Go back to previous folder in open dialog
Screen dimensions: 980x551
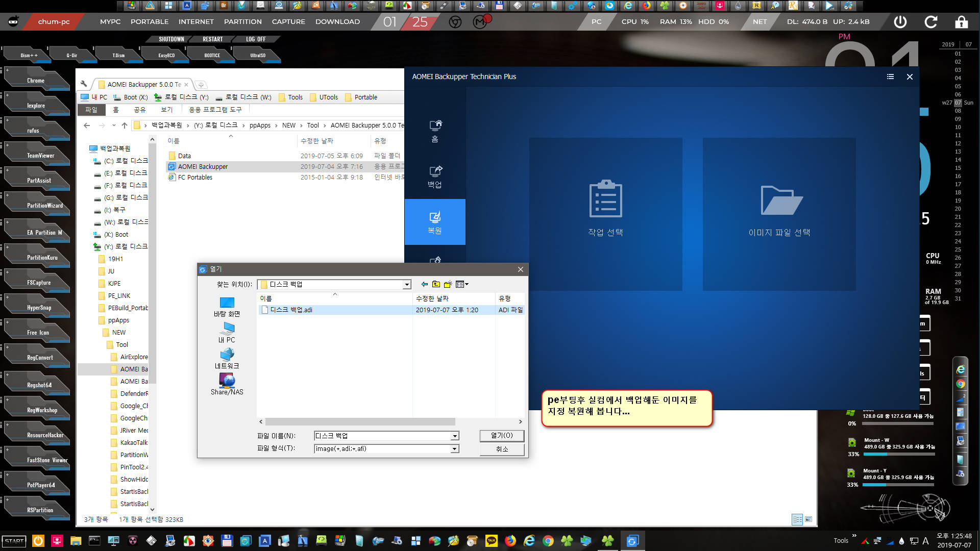point(424,284)
